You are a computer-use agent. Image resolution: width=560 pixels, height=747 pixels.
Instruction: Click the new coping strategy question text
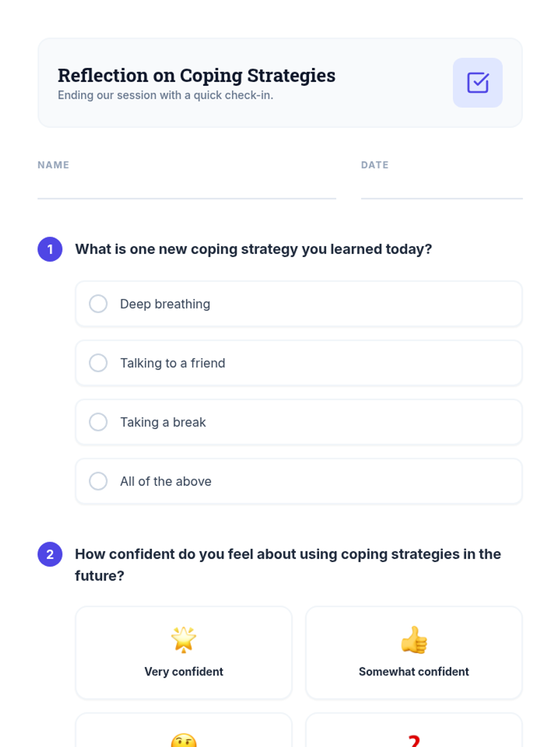pos(253,249)
